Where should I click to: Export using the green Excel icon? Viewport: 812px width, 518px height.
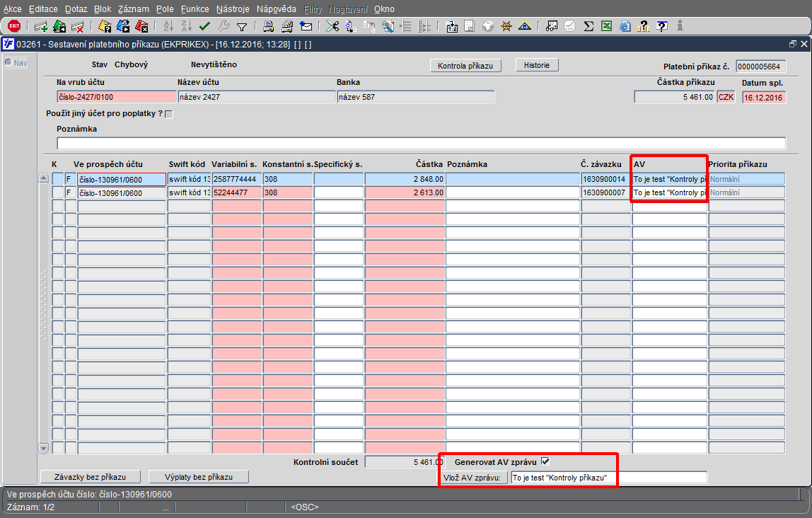pos(606,26)
